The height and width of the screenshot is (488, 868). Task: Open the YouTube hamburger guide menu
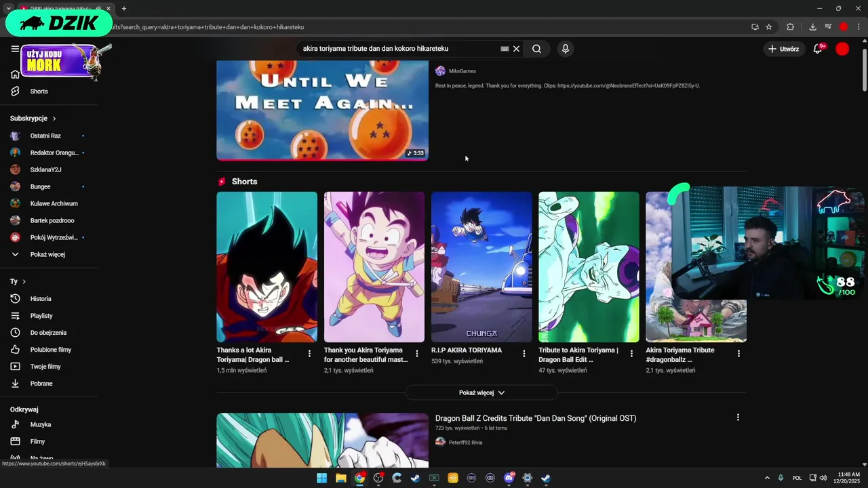point(15,49)
